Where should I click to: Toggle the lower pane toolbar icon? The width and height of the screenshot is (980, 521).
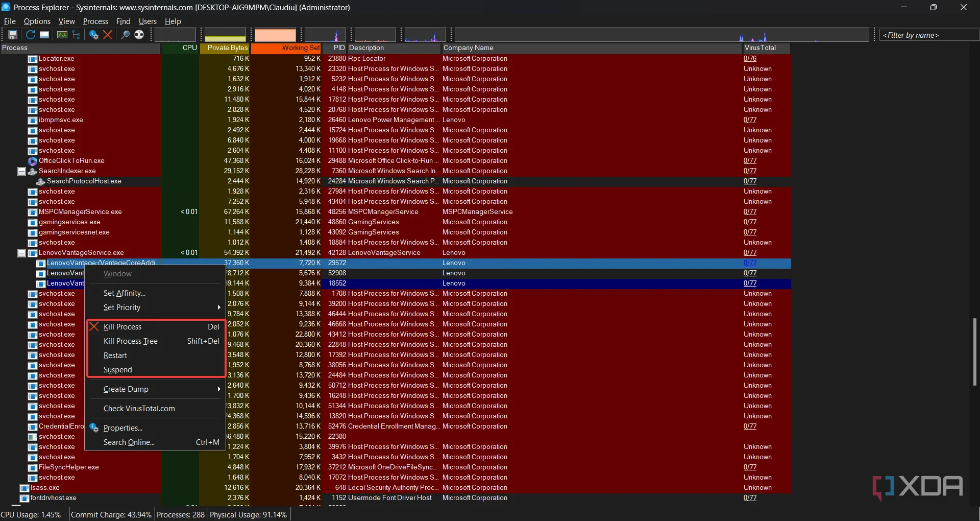(45, 35)
